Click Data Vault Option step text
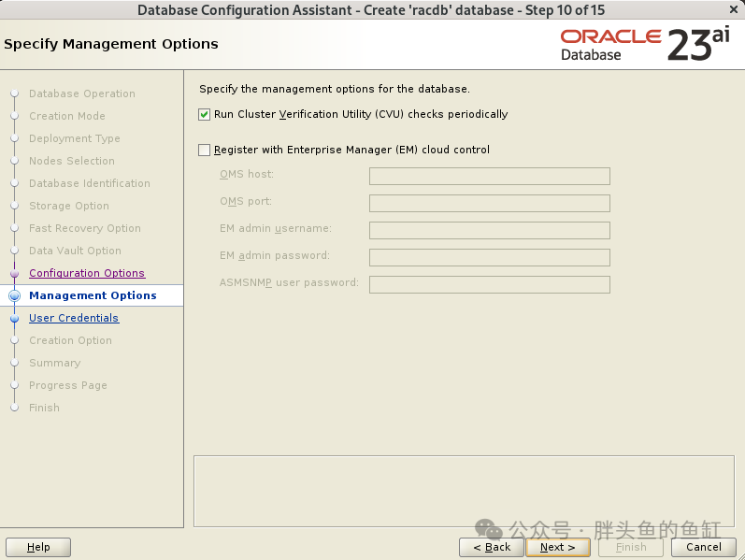 pos(75,251)
